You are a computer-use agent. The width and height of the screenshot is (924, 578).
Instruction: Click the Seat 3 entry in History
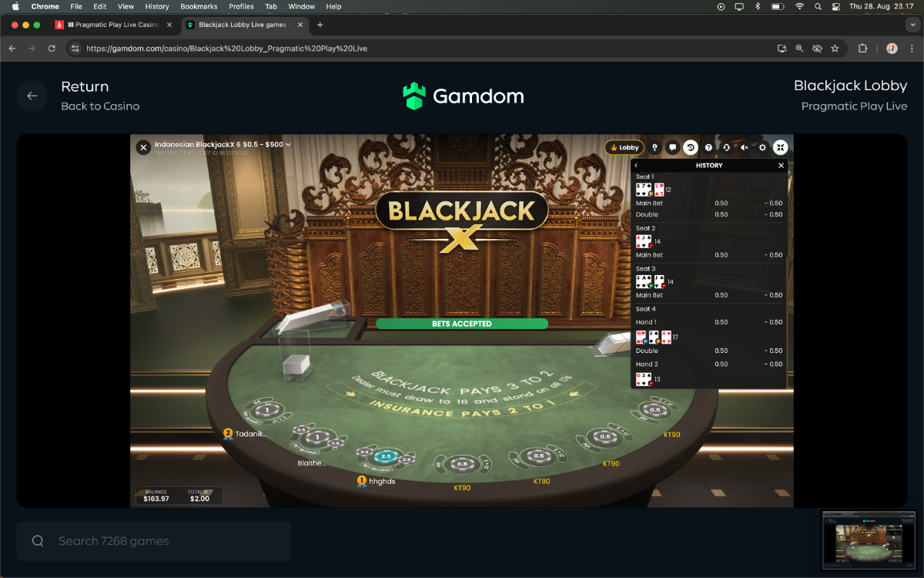(x=645, y=269)
